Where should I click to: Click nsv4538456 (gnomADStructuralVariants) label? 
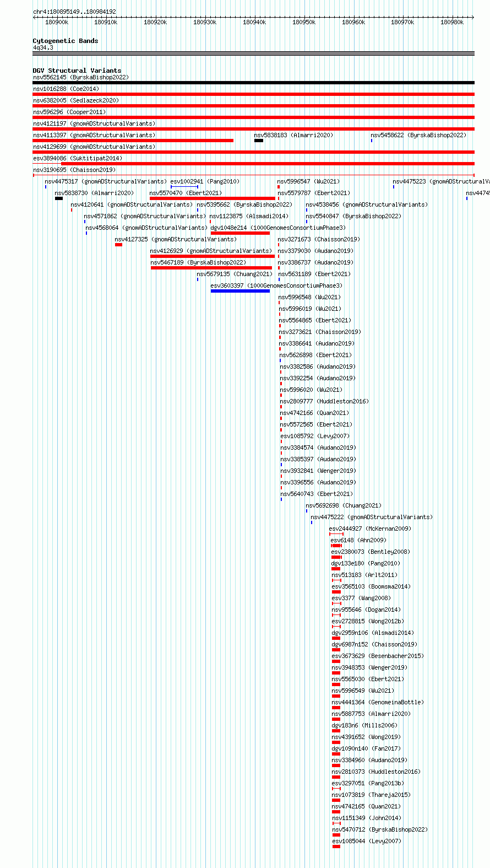point(367,205)
